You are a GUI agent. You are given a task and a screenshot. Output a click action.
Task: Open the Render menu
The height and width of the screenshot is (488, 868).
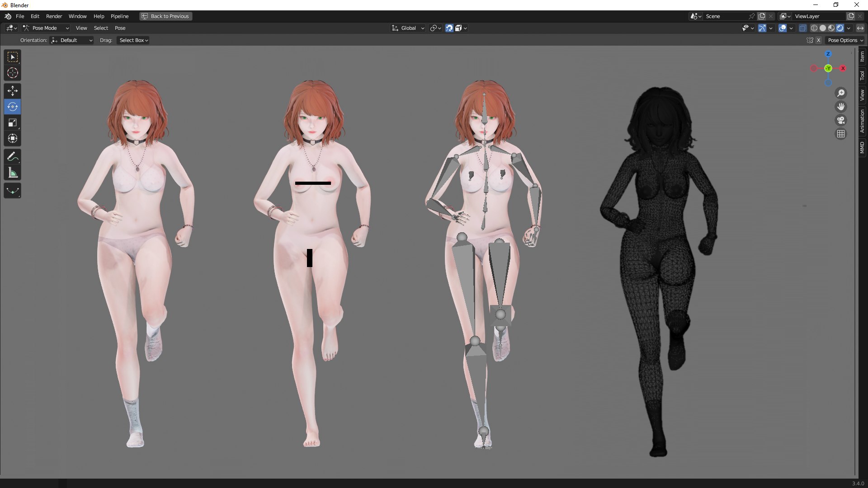pyautogui.click(x=54, y=16)
